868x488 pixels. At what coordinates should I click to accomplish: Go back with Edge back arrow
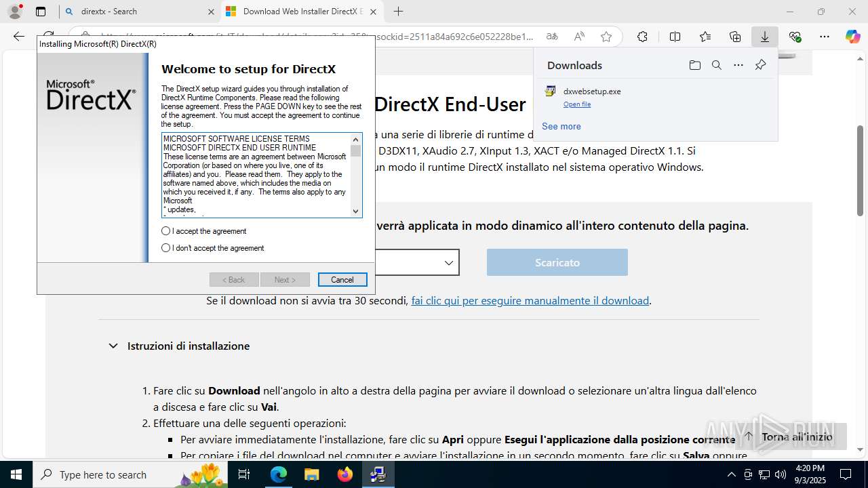(x=19, y=37)
